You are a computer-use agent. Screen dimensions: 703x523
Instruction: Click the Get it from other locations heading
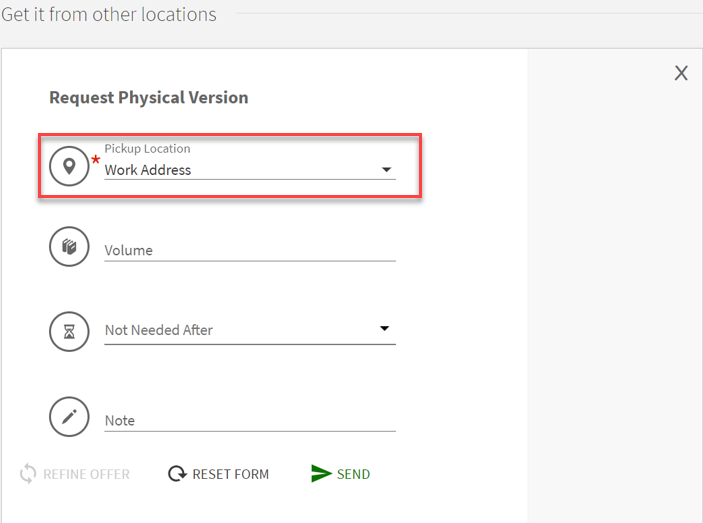click(109, 15)
